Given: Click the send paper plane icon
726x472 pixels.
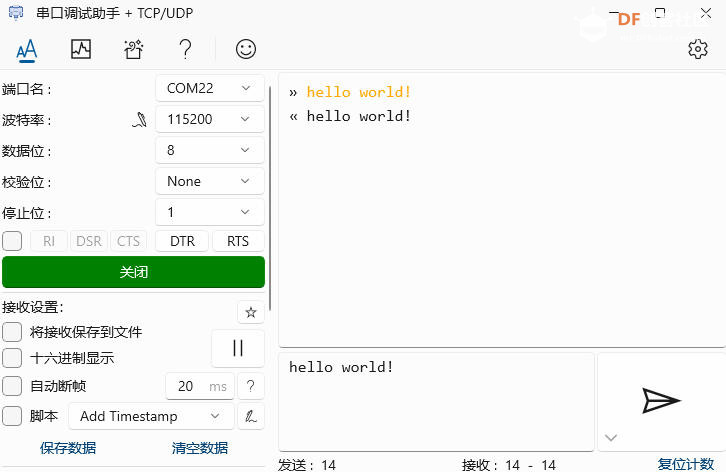Looking at the screenshot, I should tap(661, 401).
